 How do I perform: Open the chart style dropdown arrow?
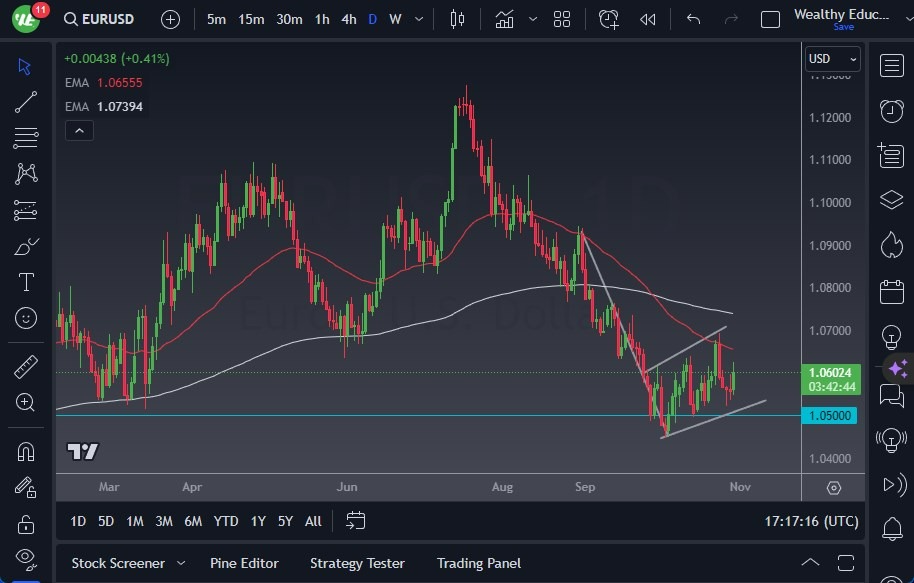tap(533, 18)
